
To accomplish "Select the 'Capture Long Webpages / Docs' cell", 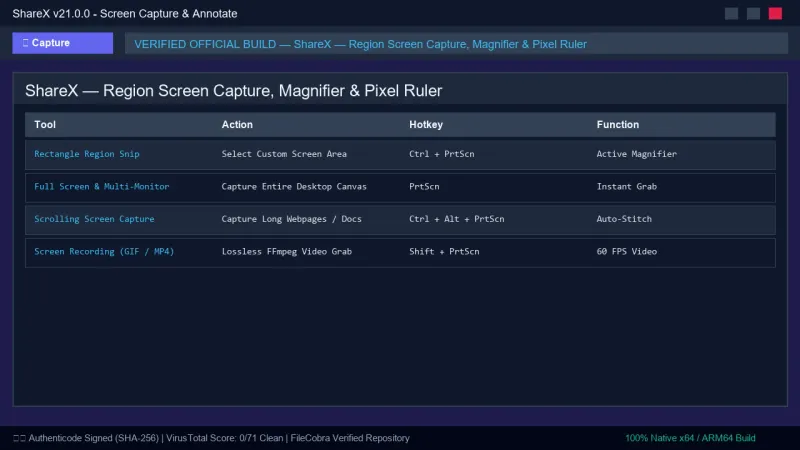I will click(x=291, y=219).
